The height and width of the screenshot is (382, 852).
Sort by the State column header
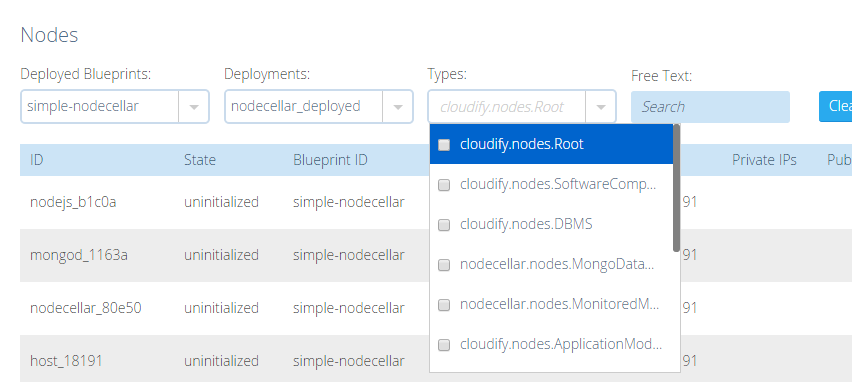(199, 160)
